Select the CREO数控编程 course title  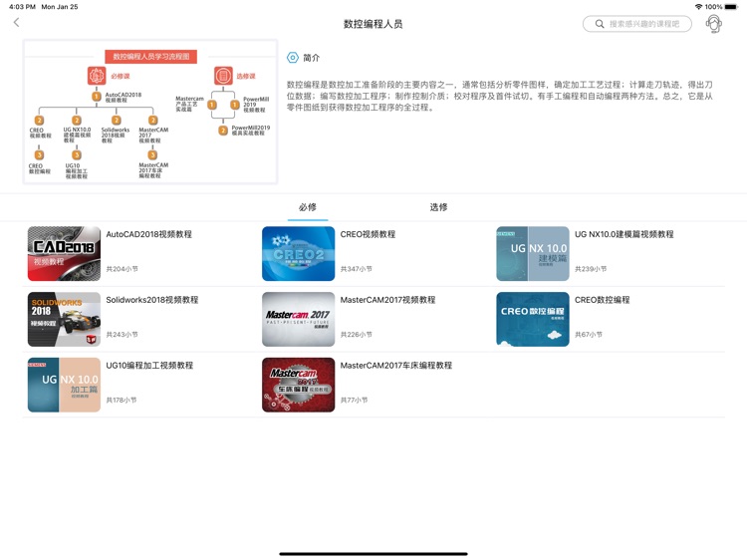(x=603, y=300)
